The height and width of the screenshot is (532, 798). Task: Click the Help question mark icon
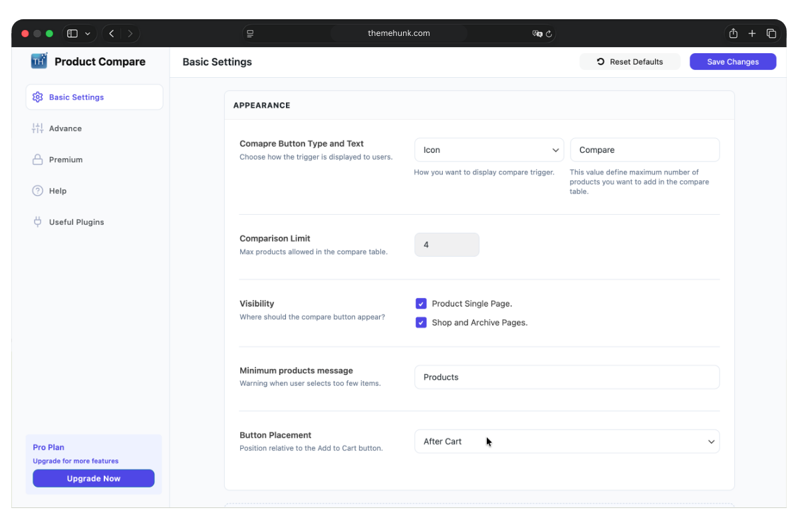coord(38,191)
